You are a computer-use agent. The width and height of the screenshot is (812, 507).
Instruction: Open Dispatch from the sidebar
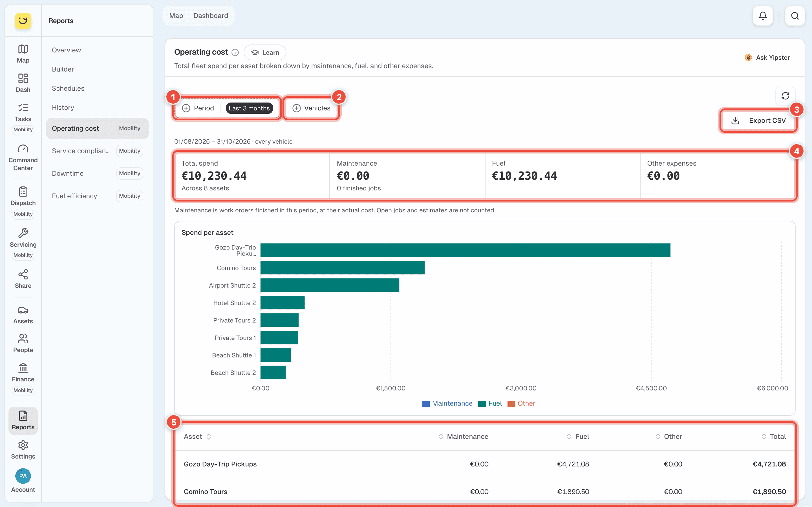pos(23,196)
